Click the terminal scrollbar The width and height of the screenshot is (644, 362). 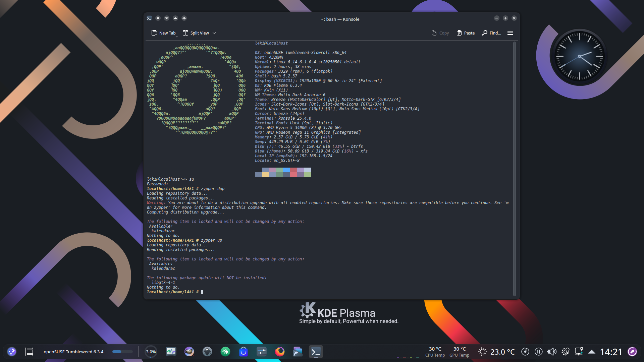click(514, 169)
